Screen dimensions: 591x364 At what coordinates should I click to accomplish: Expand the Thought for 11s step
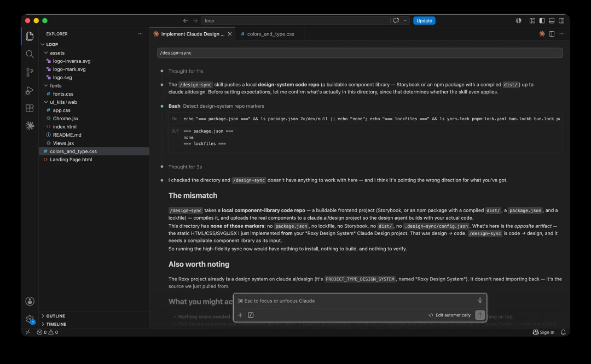pos(186,71)
